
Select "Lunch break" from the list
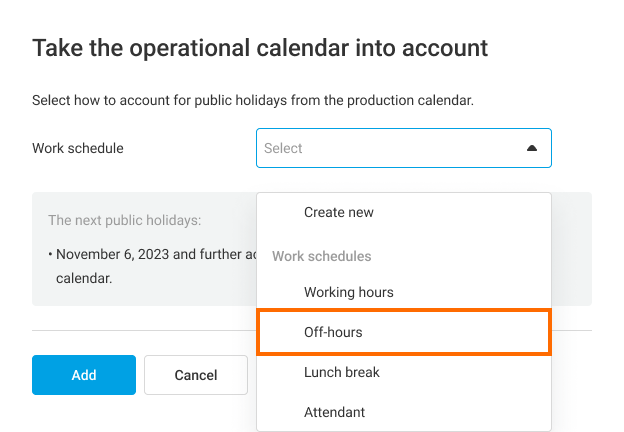342,372
